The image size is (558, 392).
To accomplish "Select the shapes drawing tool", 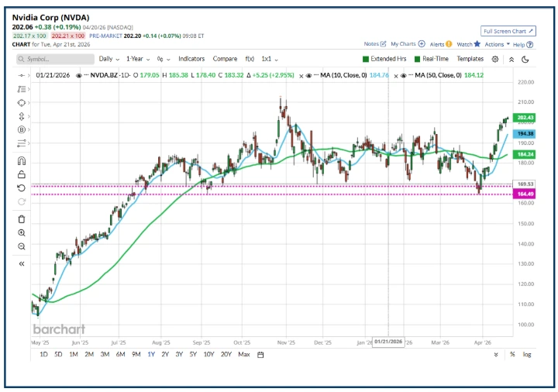I will [x=22, y=103].
